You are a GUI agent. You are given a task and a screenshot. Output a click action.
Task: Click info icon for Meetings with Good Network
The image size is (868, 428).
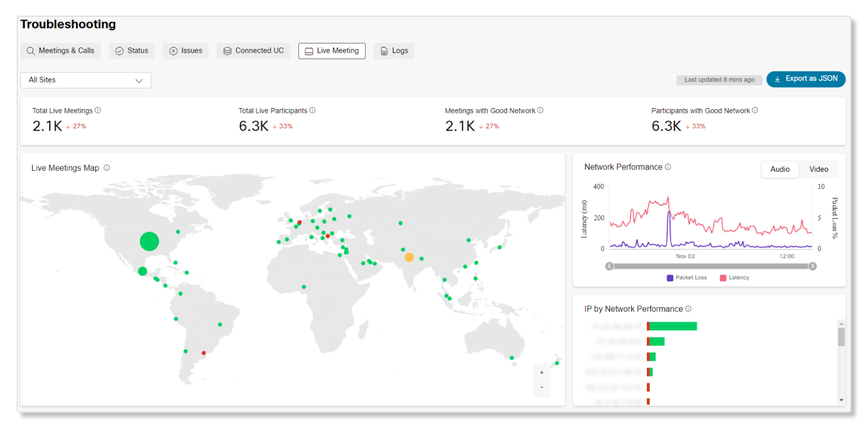coord(540,111)
